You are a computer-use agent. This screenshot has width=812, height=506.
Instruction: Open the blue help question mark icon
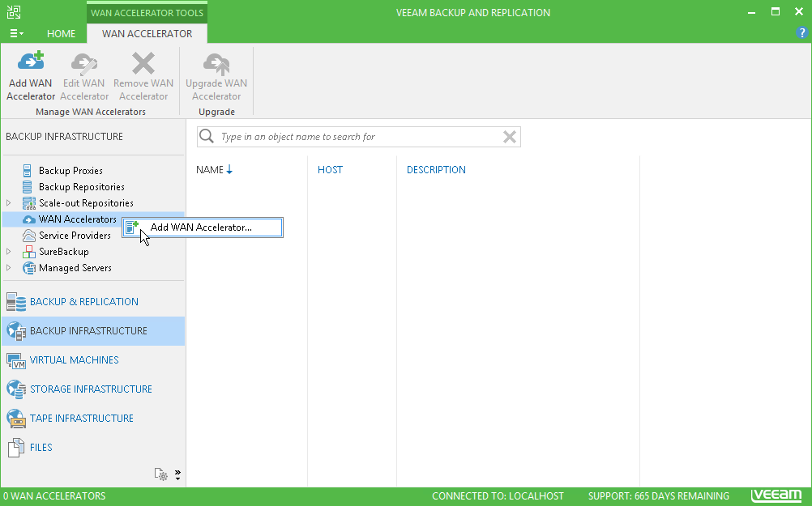[x=801, y=33]
